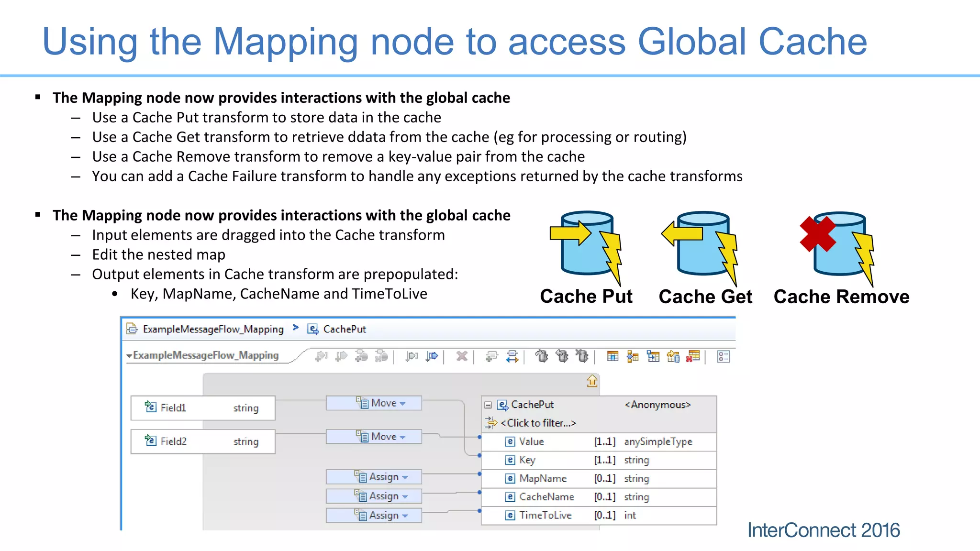The width and height of the screenshot is (980, 551).
Task: Click the large Cache Remove illustration icon
Action: coord(837,249)
